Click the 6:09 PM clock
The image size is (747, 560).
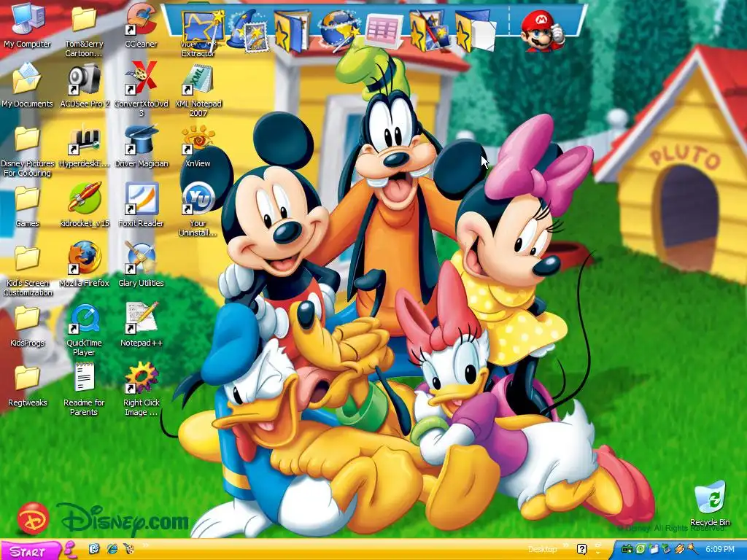coord(720,549)
